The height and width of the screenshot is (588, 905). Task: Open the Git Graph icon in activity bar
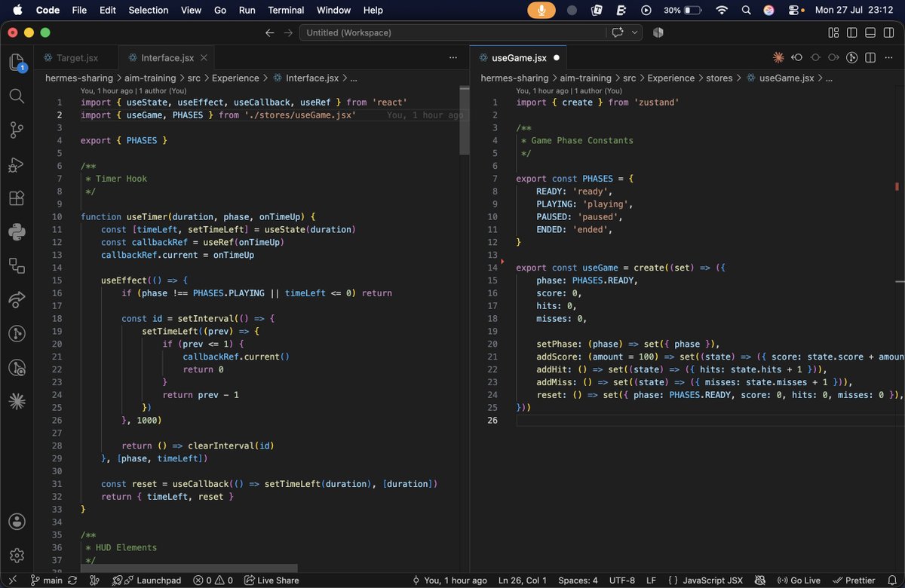click(17, 333)
